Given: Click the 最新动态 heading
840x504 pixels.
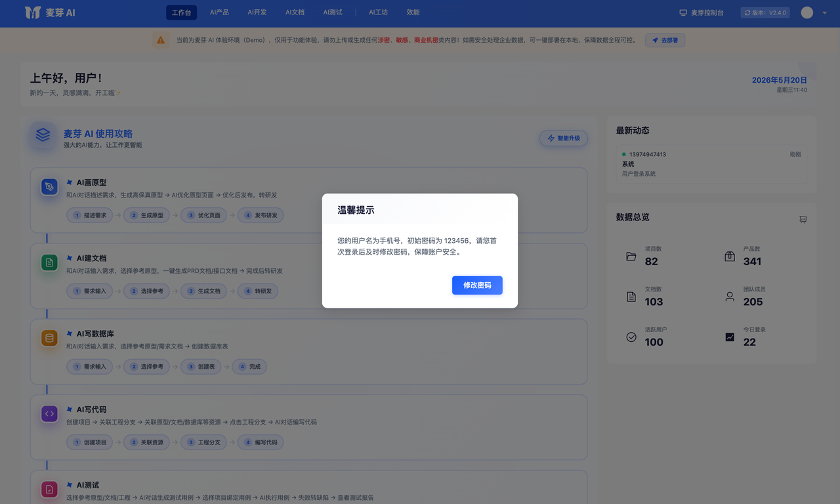Looking at the screenshot, I should coord(633,131).
